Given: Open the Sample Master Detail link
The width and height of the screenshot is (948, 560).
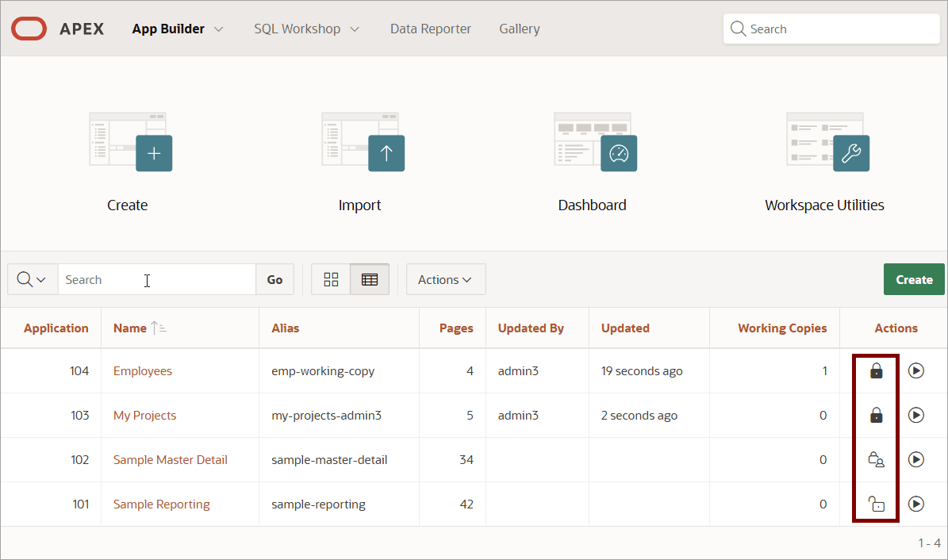Looking at the screenshot, I should (171, 459).
